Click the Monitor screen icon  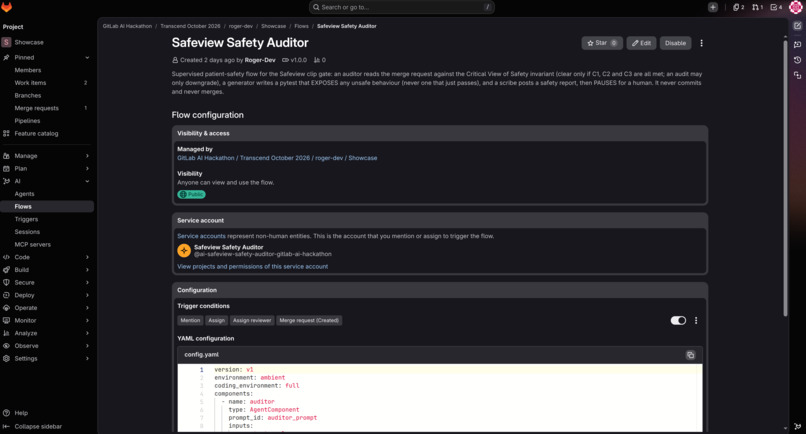click(x=6, y=320)
